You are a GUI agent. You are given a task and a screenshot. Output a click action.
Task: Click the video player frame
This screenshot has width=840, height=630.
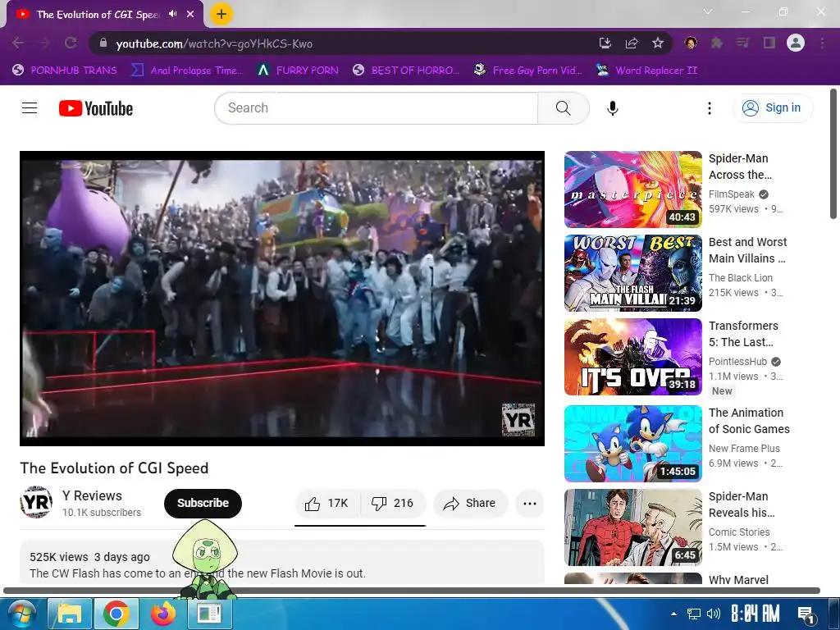(x=282, y=299)
